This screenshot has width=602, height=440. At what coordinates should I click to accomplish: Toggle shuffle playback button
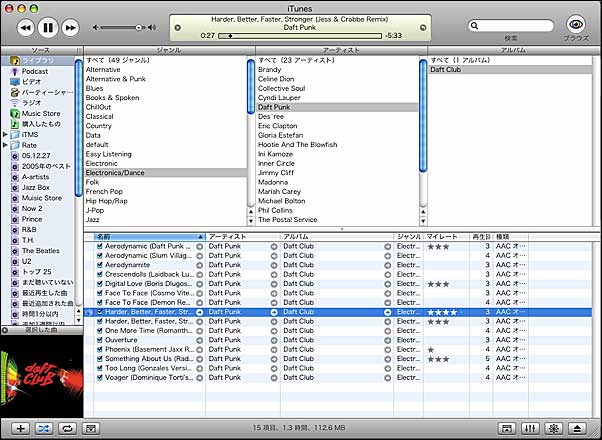click(44, 428)
